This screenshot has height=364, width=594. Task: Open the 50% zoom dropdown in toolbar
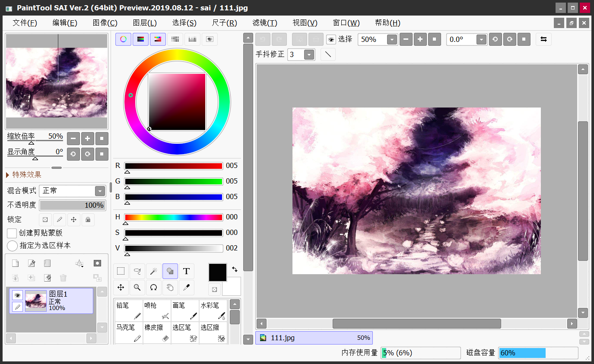[392, 40]
